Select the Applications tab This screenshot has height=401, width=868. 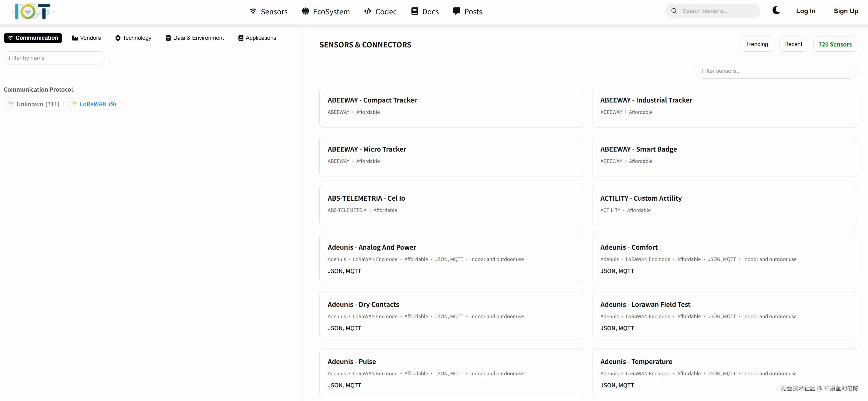[x=257, y=38]
